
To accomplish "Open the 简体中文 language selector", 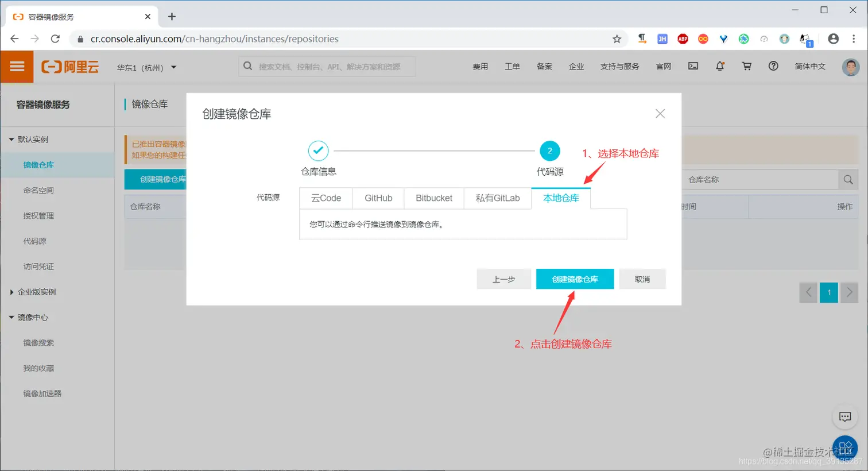I will tap(810, 67).
